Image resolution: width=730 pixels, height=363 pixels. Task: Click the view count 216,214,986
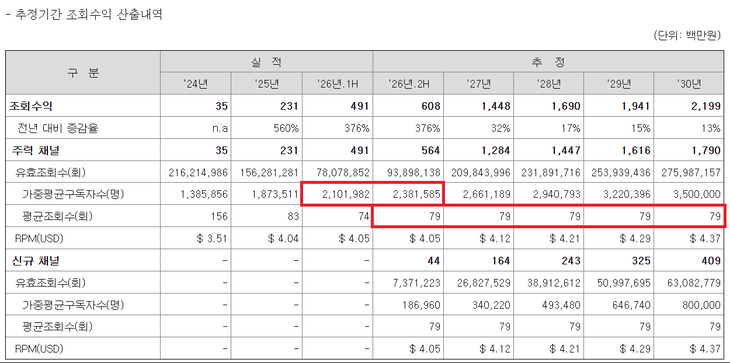(x=198, y=173)
